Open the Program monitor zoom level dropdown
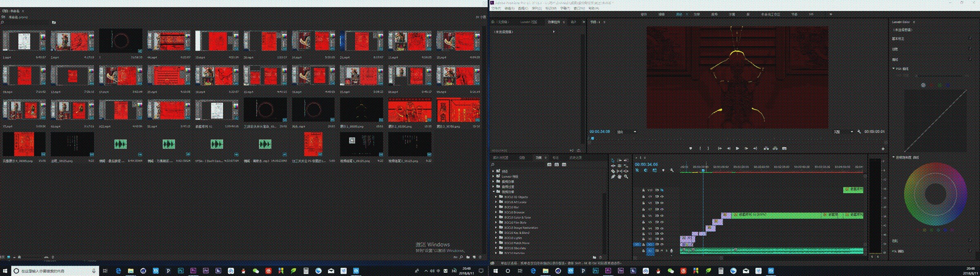This screenshot has height=276, width=980. [x=626, y=132]
